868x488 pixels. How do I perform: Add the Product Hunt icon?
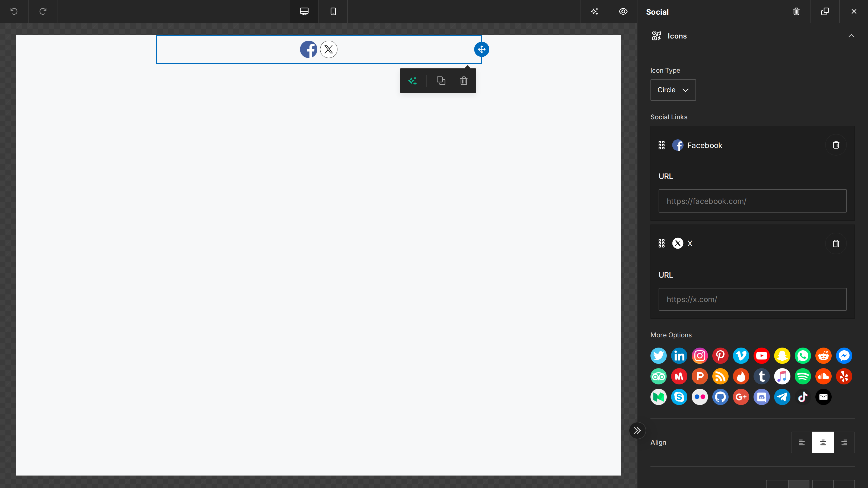click(700, 376)
